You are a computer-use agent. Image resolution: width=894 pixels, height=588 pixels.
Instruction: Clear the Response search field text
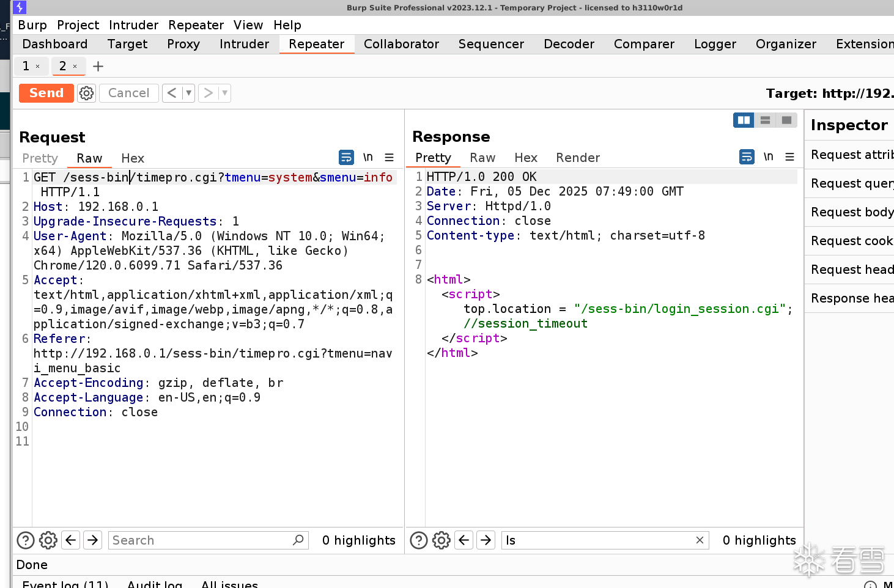point(700,540)
